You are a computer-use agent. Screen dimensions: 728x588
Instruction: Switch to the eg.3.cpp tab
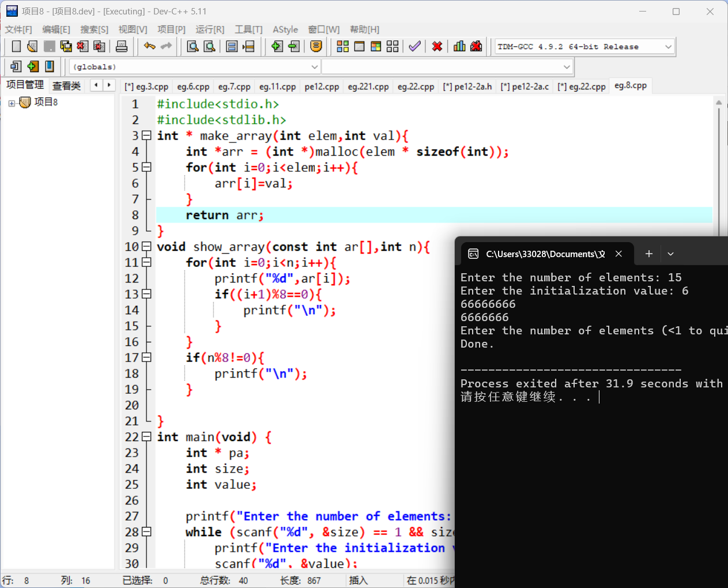pos(146,86)
